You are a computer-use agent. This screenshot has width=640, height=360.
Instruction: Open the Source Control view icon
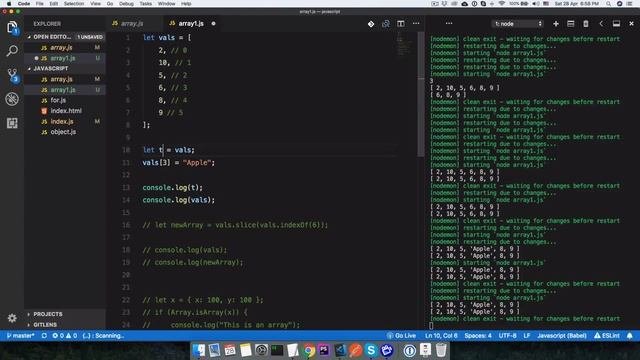12,75
